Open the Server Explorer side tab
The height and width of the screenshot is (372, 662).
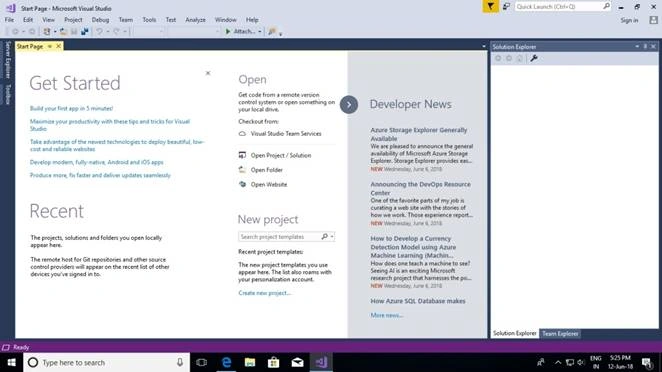[8, 60]
